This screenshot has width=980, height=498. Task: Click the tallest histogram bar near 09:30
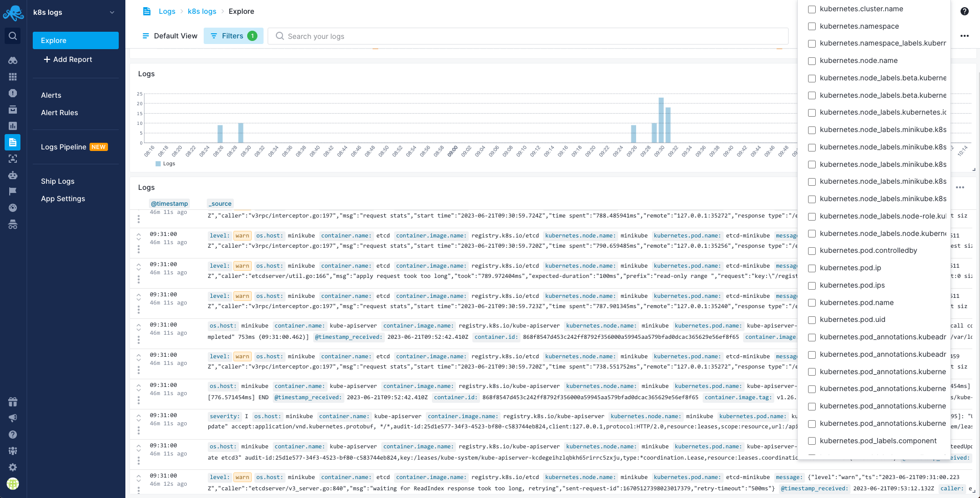coord(661,120)
